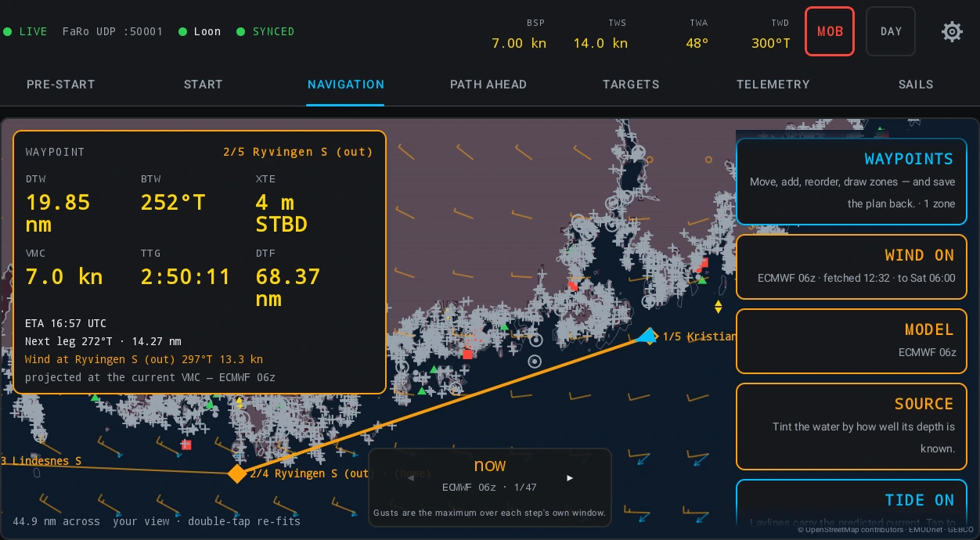The width and height of the screenshot is (980, 540).
Task: Click the yellow cardinal buoy near Kristiansand
Action: coord(718,306)
